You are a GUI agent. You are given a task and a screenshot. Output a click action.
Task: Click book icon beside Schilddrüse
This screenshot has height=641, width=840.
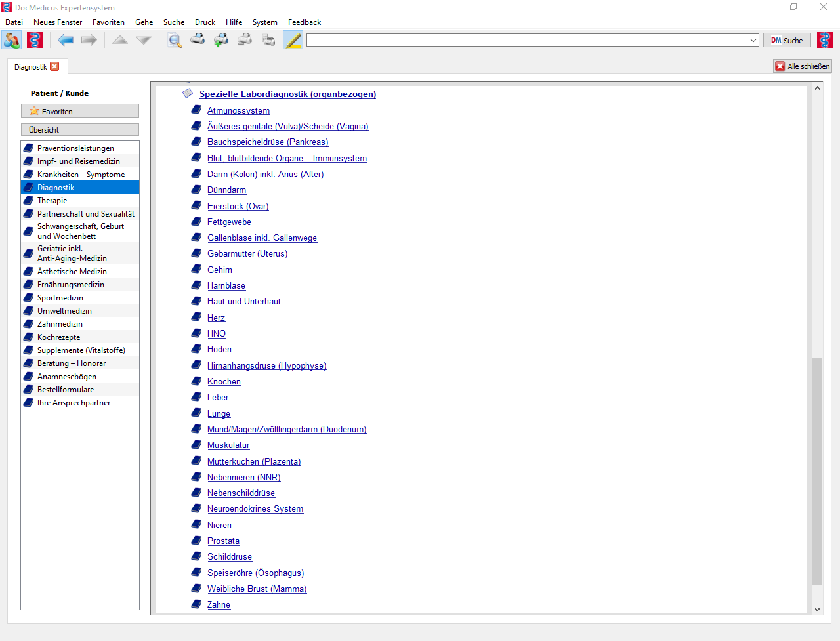click(196, 556)
